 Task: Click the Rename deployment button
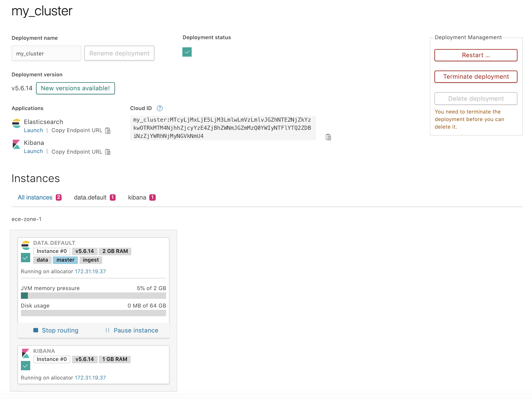click(x=119, y=53)
